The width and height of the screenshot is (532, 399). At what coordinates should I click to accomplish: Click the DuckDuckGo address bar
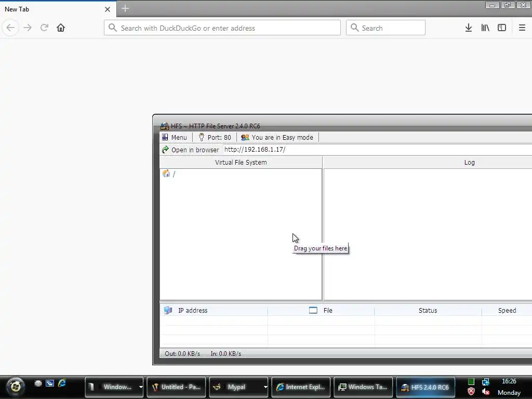tap(222, 28)
